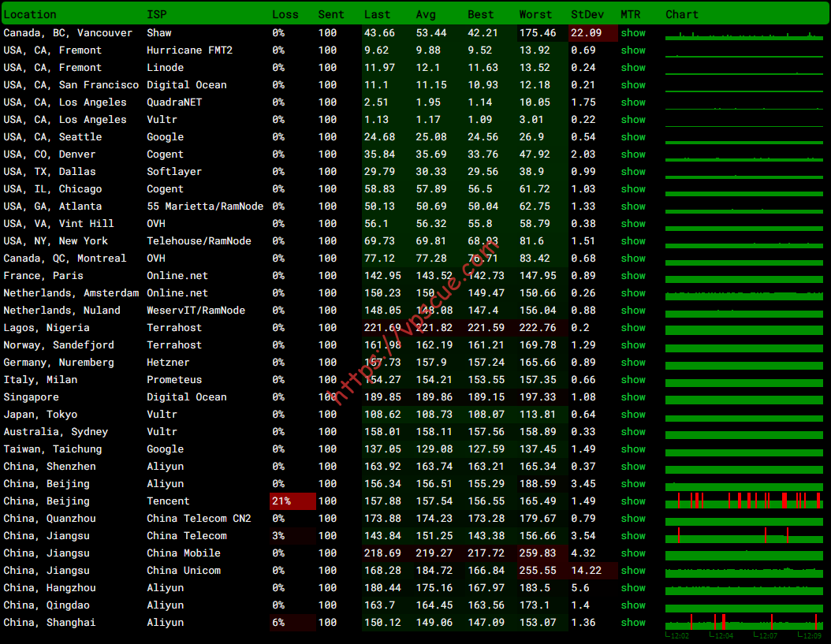Click show for Vultr Tokyo row
Viewport: 831px width, 644px height.
tap(633, 415)
